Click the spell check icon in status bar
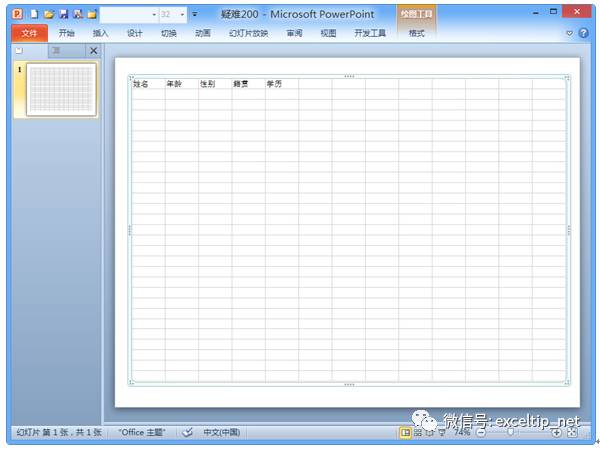 pos(187,433)
